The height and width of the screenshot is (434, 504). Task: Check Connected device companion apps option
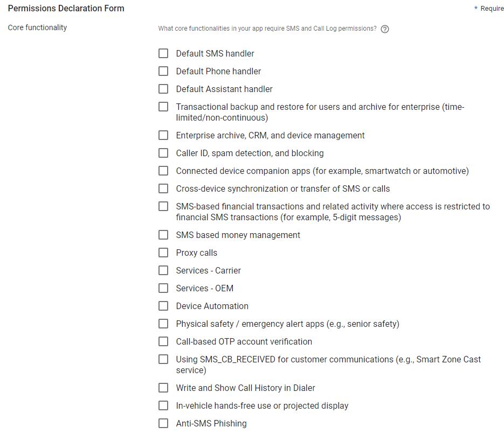[x=163, y=171]
